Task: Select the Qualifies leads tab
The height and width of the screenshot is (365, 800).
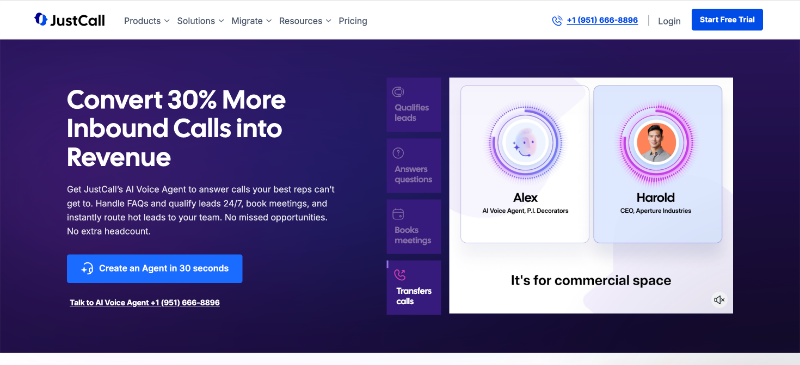Action: tap(414, 105)
